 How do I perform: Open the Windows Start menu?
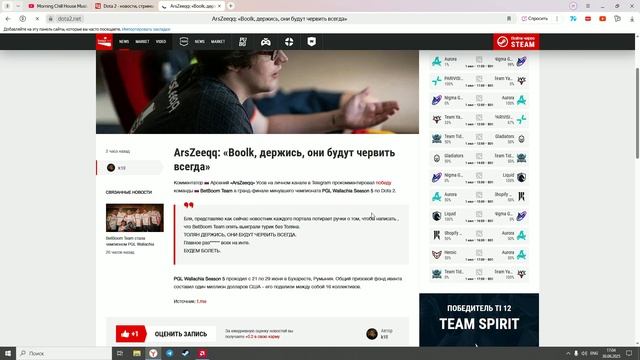point(8,353)
